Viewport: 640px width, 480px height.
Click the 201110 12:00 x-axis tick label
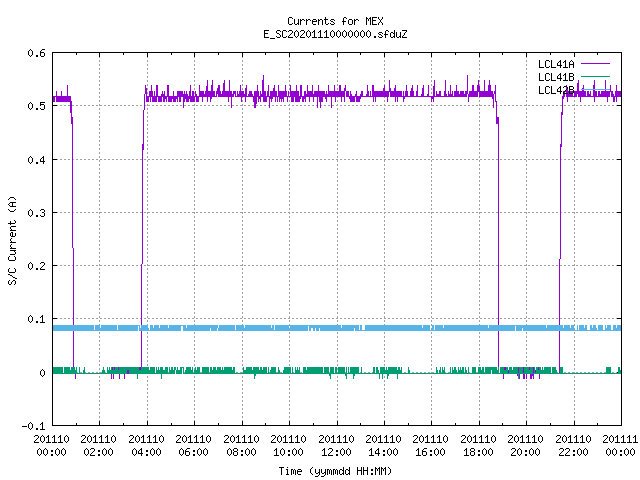click(x=336, y=446)
